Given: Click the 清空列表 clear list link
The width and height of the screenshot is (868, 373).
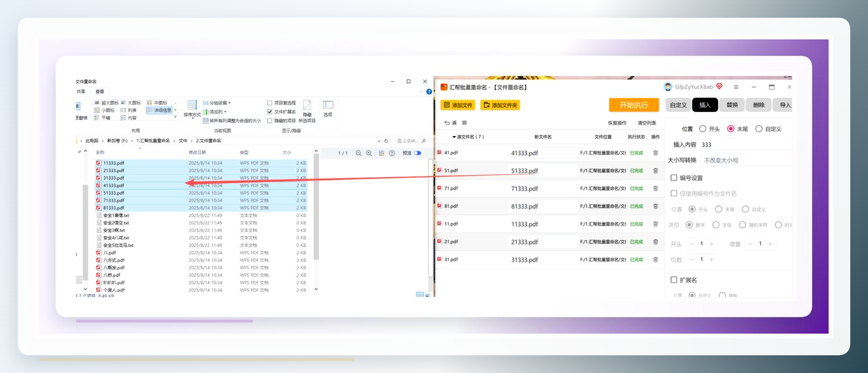Looking at the screenshot, I should (647, 123).
